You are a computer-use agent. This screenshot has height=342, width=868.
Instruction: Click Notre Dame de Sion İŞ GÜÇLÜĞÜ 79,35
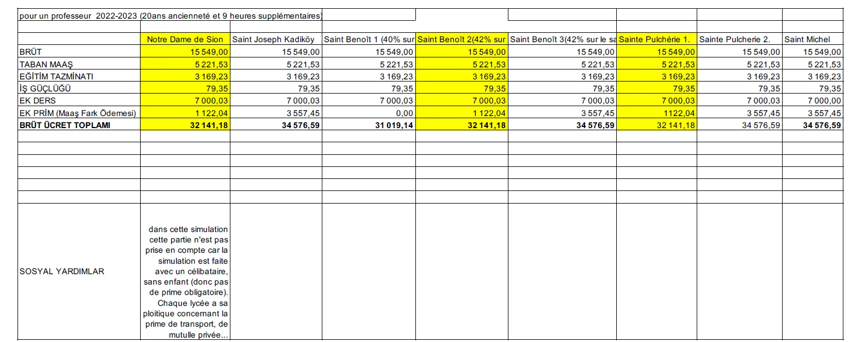pos(186,88)
